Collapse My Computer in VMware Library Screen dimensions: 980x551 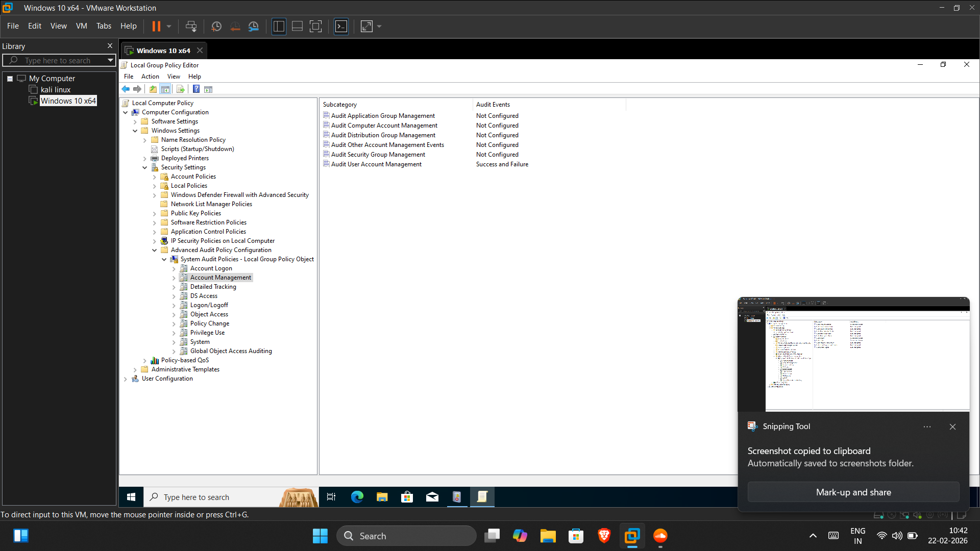point(10,79)
